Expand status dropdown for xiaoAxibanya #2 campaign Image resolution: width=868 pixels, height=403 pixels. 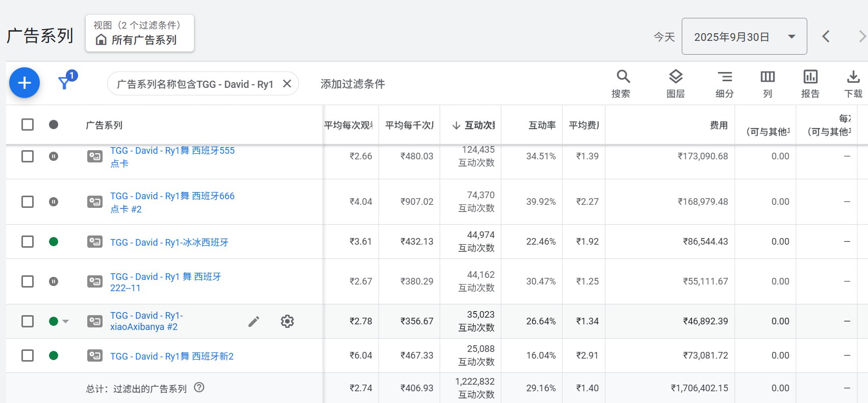click(x=65, y=321)
